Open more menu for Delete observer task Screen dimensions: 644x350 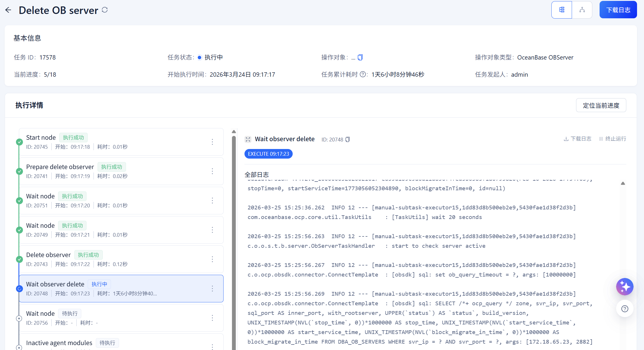click(212, 259)
